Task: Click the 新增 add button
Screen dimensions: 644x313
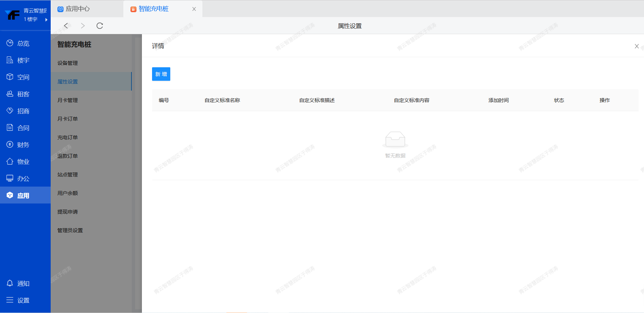Action: coord(161,74)
